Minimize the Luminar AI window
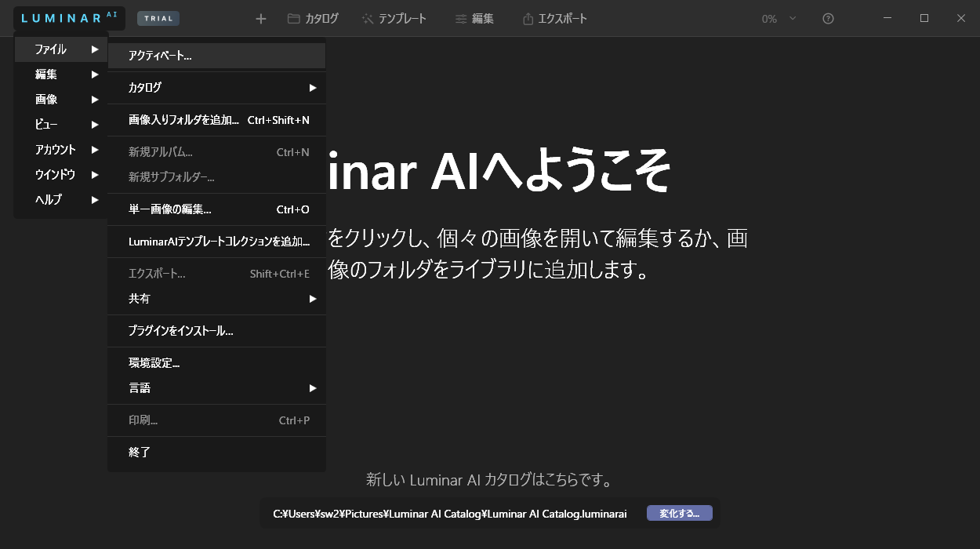This screenshot has height=549, width=980. pos(887,19)
